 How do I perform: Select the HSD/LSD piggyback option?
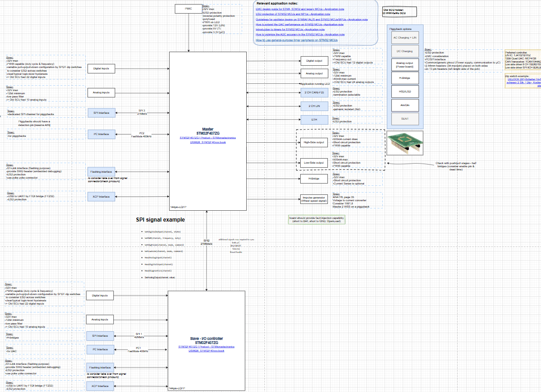click(x=405, y=92)
